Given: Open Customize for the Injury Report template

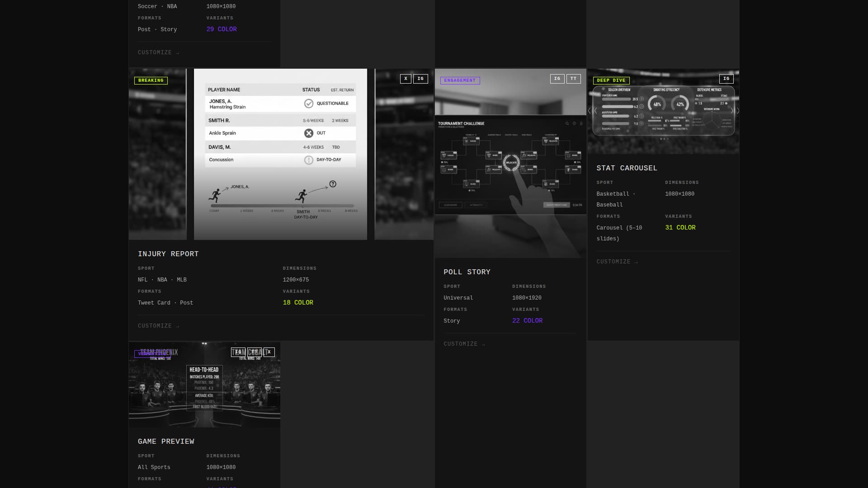Looking at the screenshot, I should point(159,326).
